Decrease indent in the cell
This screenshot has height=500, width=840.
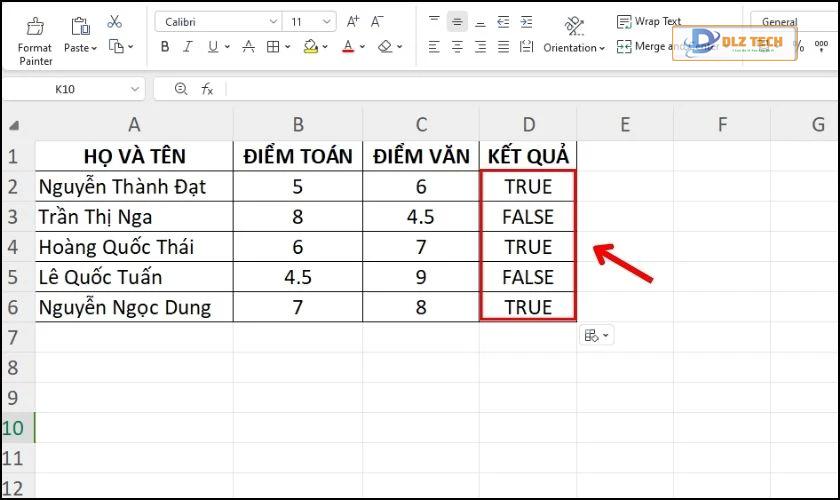(503, 21)
